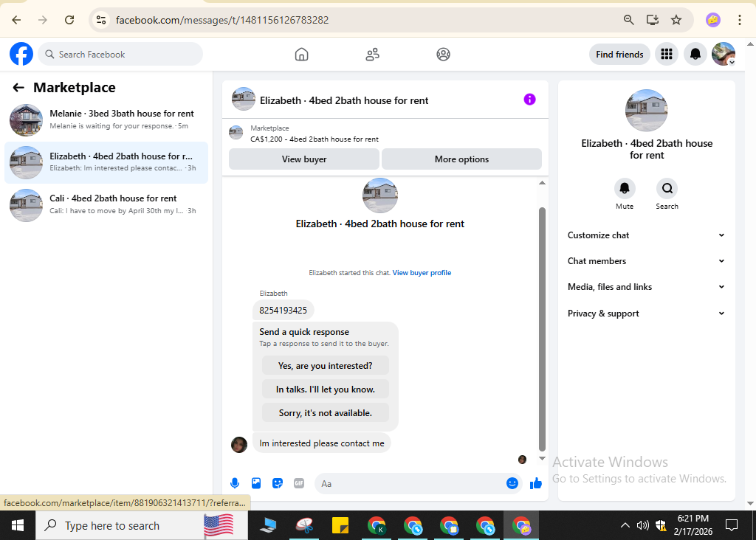Expand Media, files and links section
The width and height of the screenshot is (756, 540).
coord(646,287)
